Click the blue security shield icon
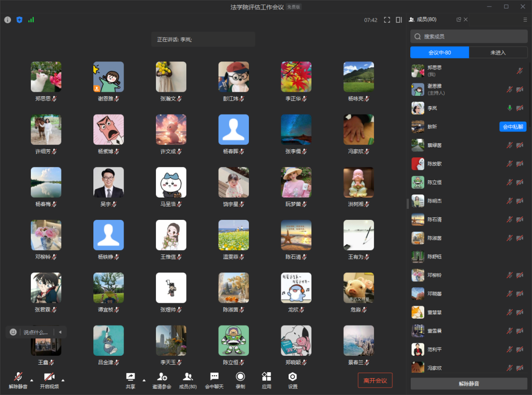This screenshot has height=395, width=532. tap(19, 20)
